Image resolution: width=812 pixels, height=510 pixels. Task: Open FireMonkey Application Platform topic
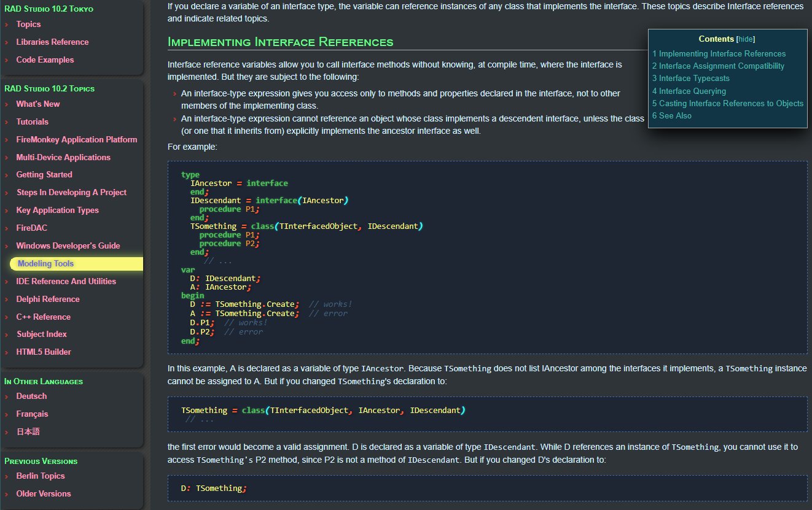click(x=77, y=140)
